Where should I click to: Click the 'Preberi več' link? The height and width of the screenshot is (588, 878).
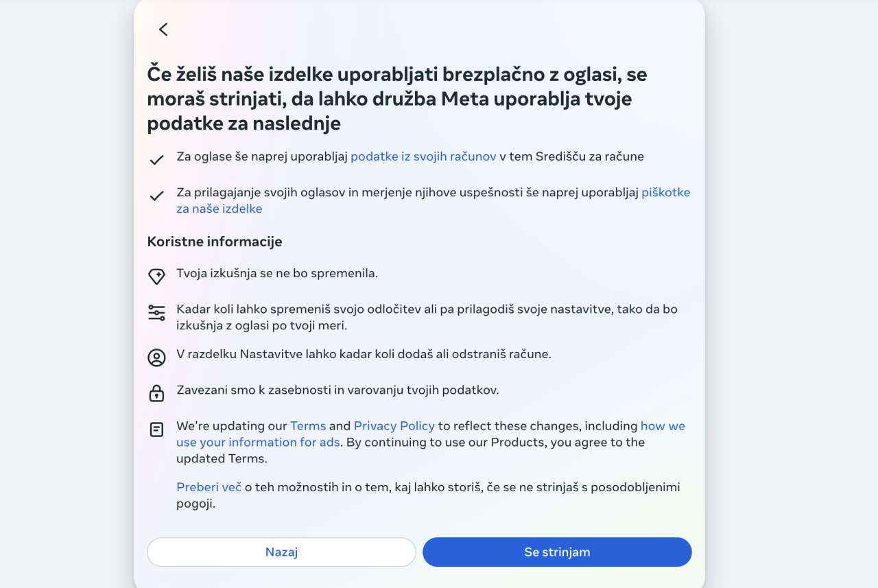click(209, 487)
